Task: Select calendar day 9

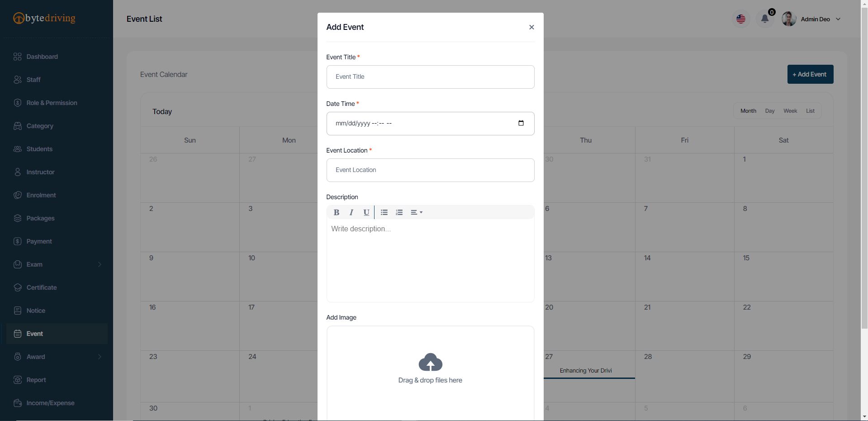Action: pyautogui.click(x=151, y=258)
